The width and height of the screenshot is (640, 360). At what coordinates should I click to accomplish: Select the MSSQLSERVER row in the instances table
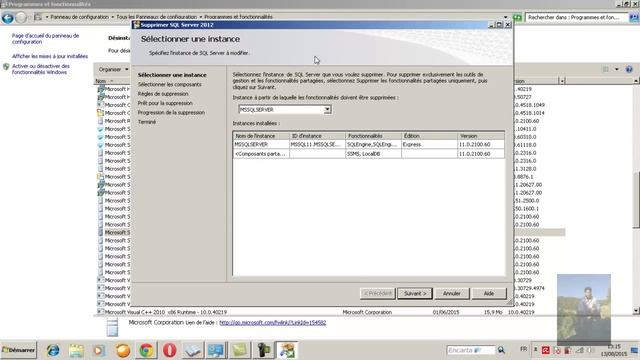coord(369,144)
